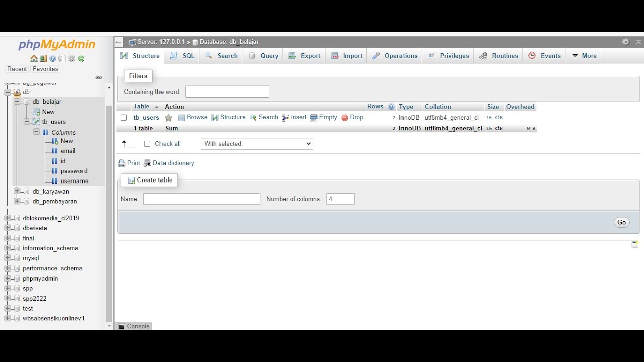Image resolution: width=644 pixels, height=362 pixels.
Task: Expand the information_schema database node
Action: point(8,248)
